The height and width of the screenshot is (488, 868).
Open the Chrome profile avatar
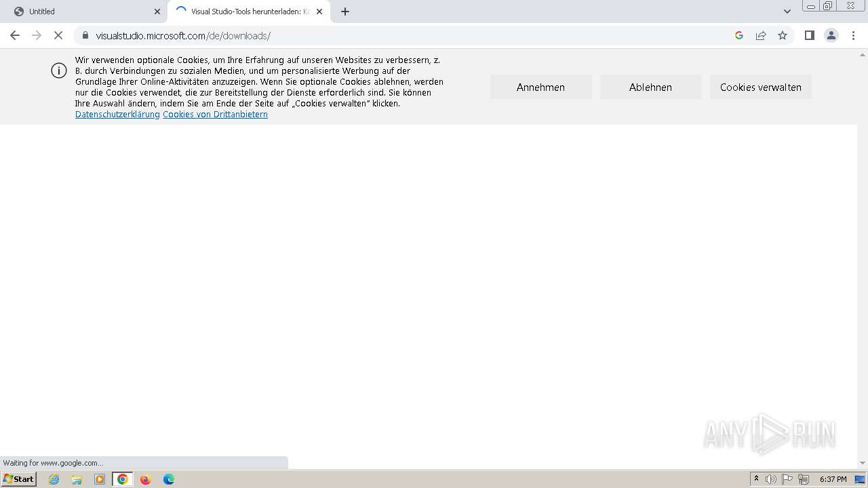(831, 35)
